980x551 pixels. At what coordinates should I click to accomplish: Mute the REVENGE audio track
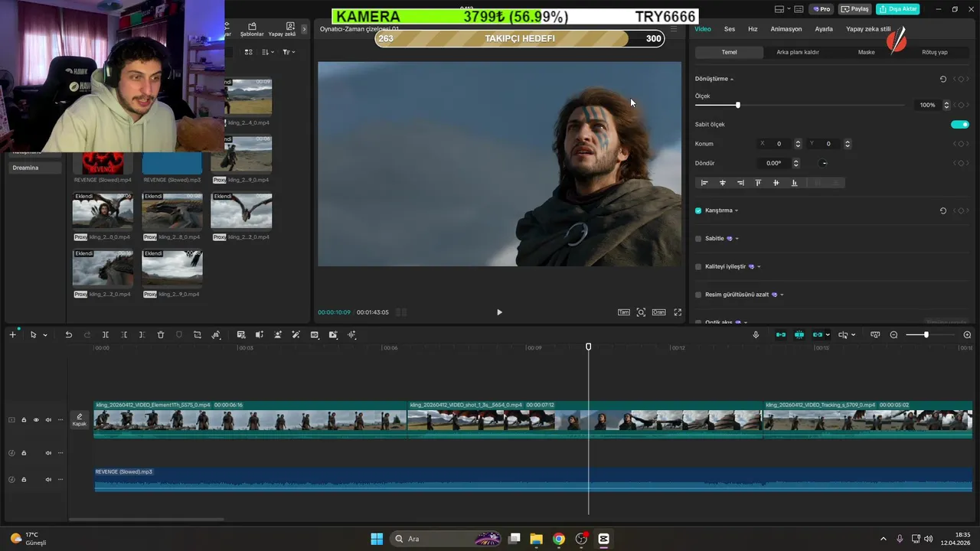click(48, 480)
